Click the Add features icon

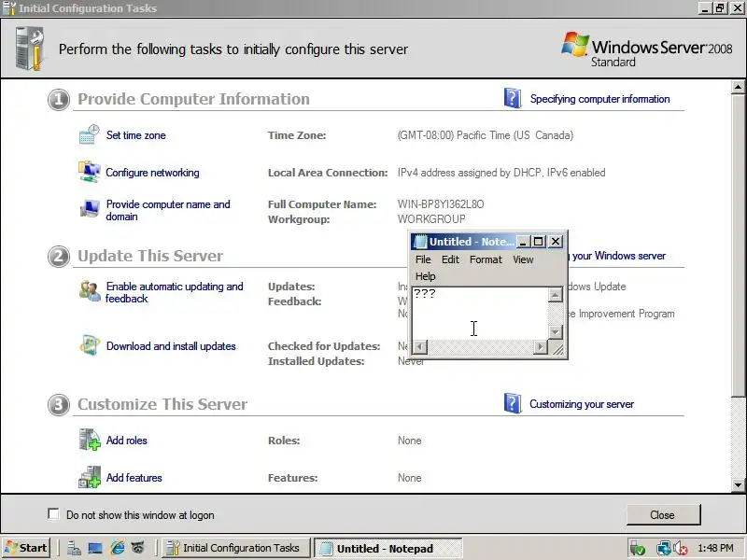tap(90, 477)
